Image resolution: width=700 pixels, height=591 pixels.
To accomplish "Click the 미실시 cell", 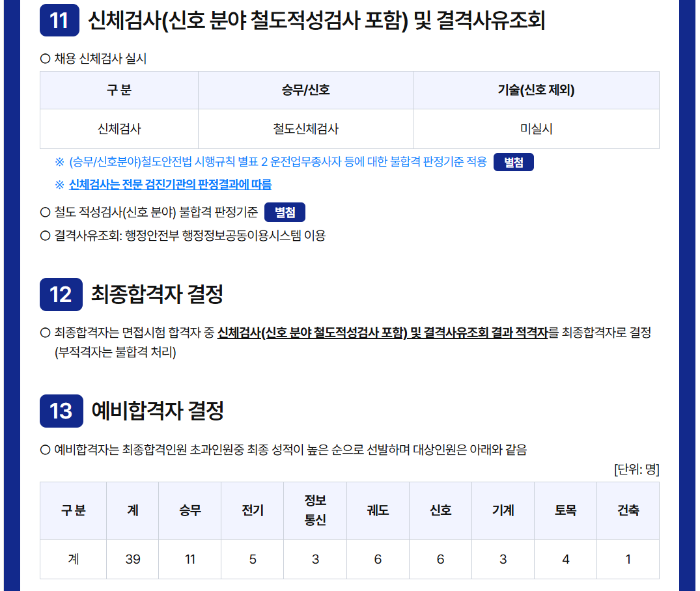I will [x=536, y=129].
